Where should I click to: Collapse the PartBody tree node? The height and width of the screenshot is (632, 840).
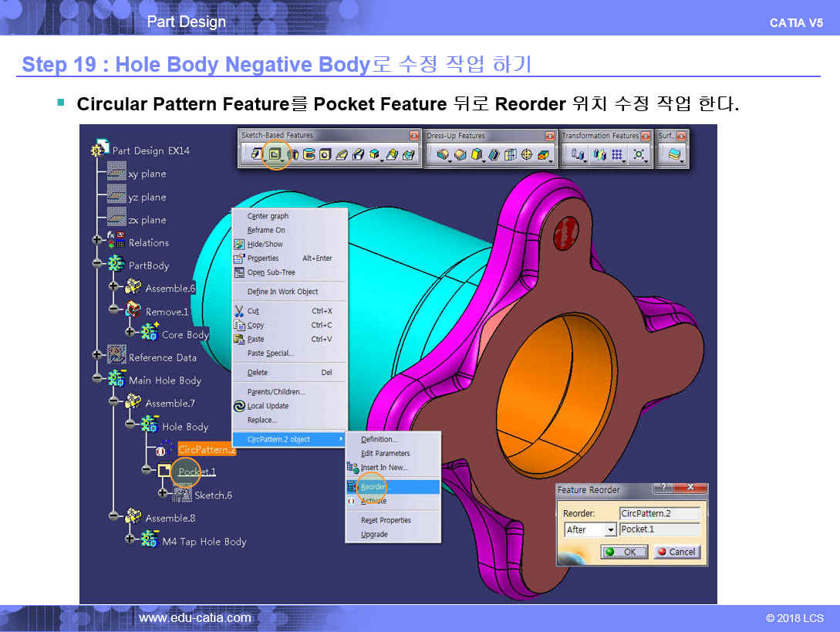coord(97,263)
